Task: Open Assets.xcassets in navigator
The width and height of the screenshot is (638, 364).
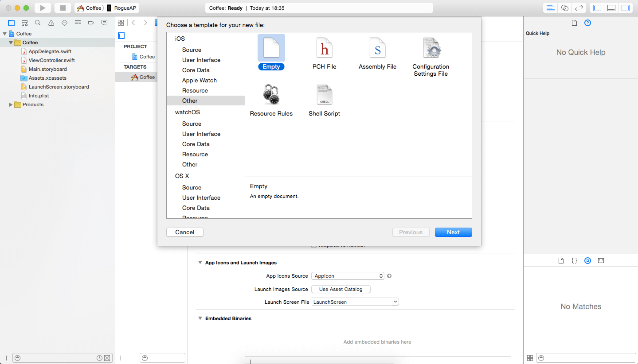Action: click(x=47, y=78)
